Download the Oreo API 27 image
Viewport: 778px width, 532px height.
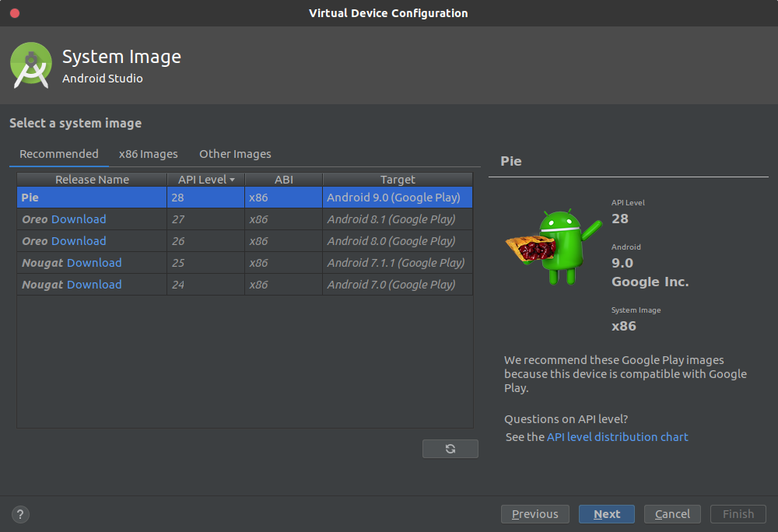[79, 219]
